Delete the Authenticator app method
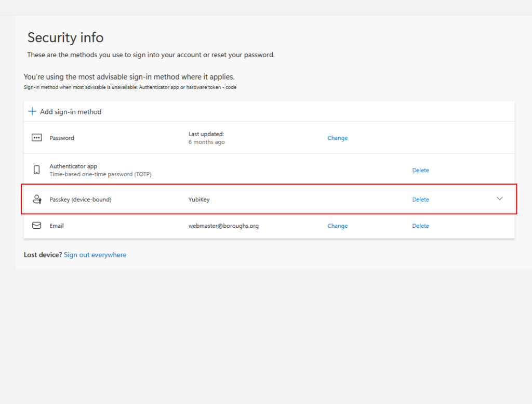532x404 pixels. (x=420, y=170)
